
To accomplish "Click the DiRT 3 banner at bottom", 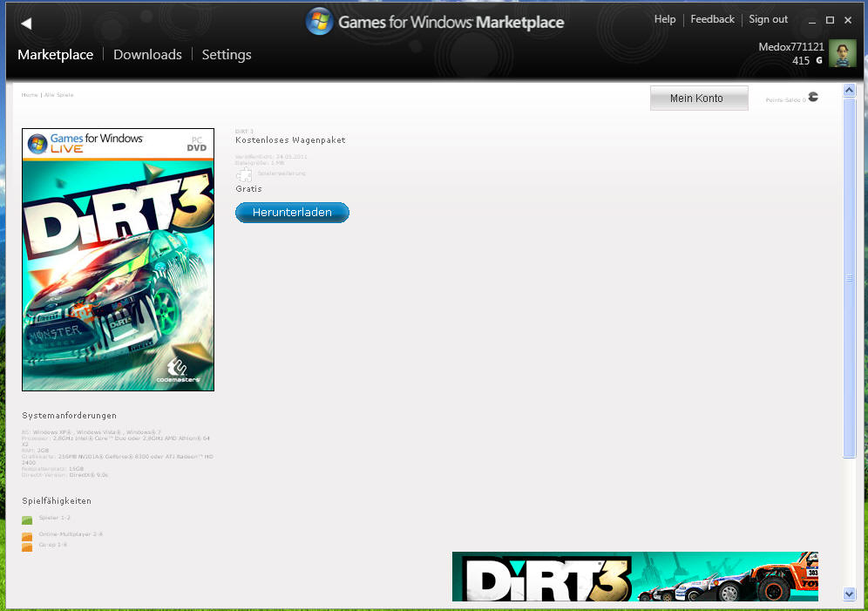I will pyautogui.click(x=635, y=576).
